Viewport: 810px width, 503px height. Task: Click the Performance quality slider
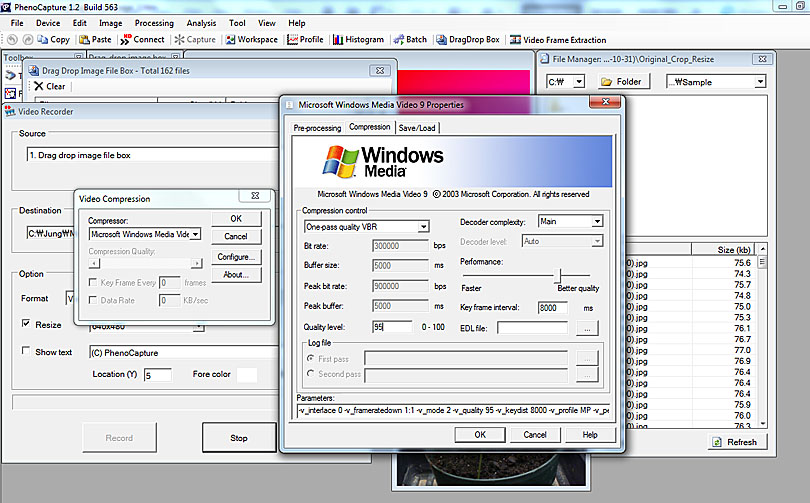tap(560, 276)
